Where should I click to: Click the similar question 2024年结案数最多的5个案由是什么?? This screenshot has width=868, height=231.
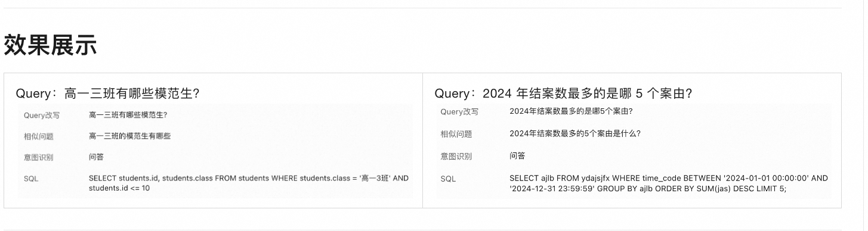575,133
